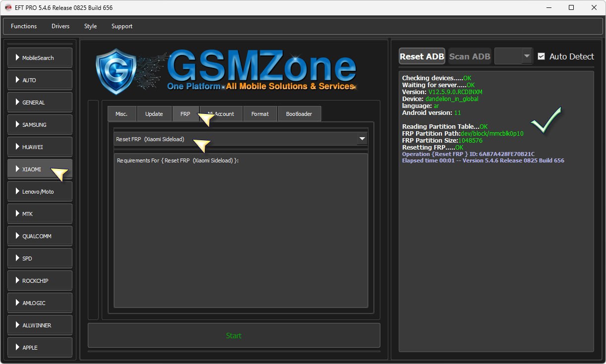Click the Elapsed time log line
Viewport: 606px width, 364px height.
pyautogui.click(x=483, y=160)
